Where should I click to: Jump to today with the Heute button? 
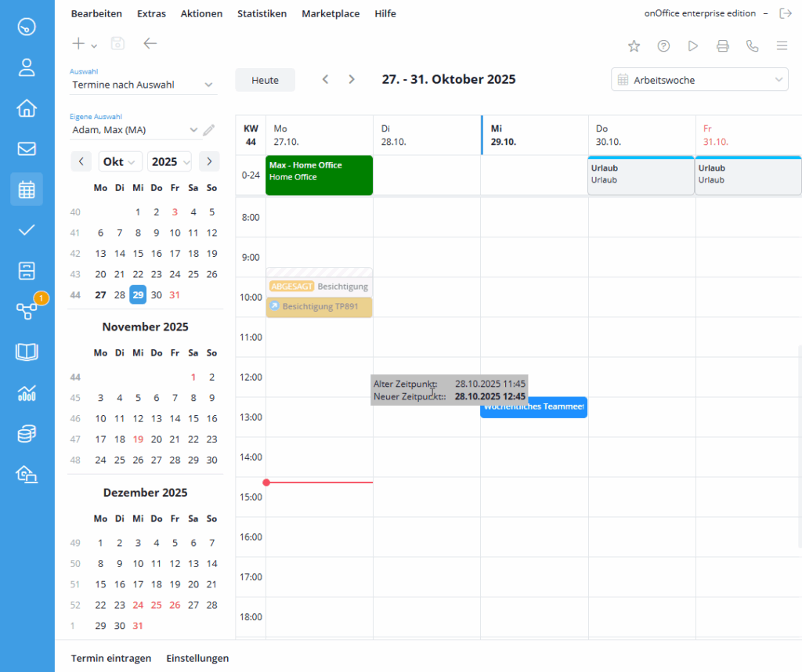point(265,79)
